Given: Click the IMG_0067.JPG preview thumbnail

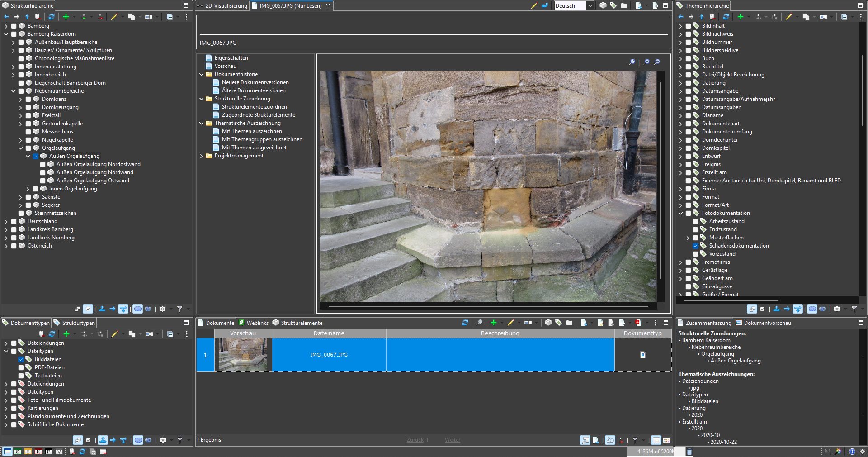Looking at the screenshot, I should click(x=243, y=355).
